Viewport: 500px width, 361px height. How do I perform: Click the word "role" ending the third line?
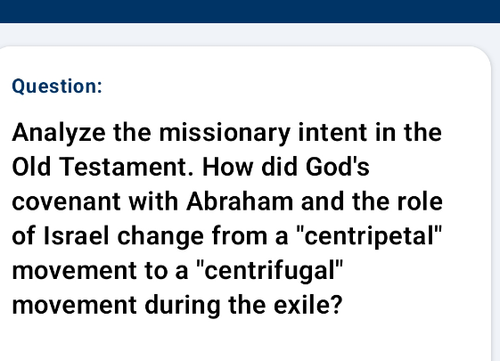coord(420,201)
